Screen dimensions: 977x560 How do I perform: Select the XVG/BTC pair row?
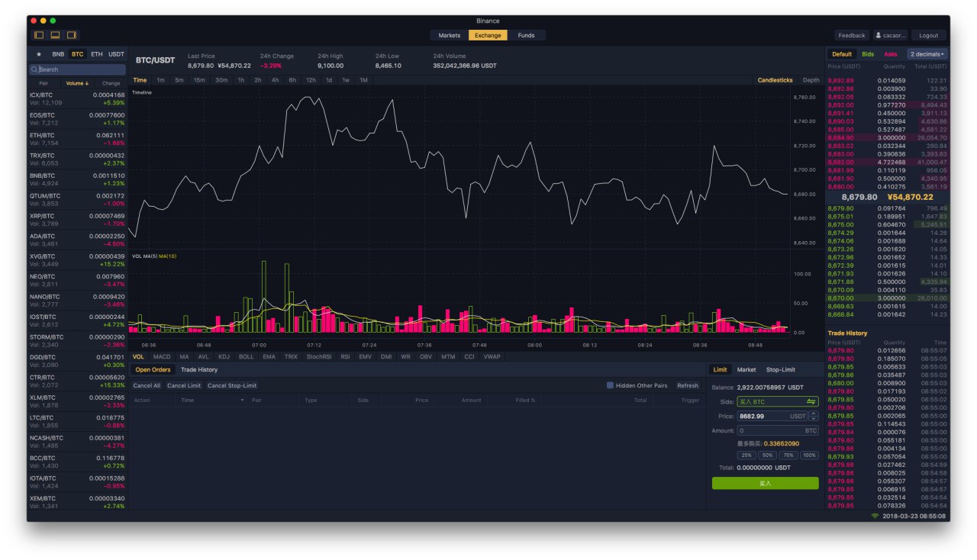77,259
